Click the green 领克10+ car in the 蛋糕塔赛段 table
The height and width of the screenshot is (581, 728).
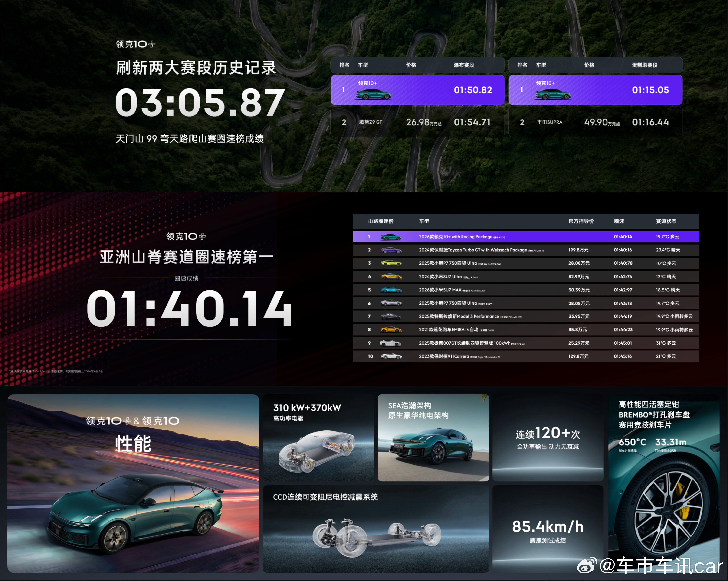point(553,94)
